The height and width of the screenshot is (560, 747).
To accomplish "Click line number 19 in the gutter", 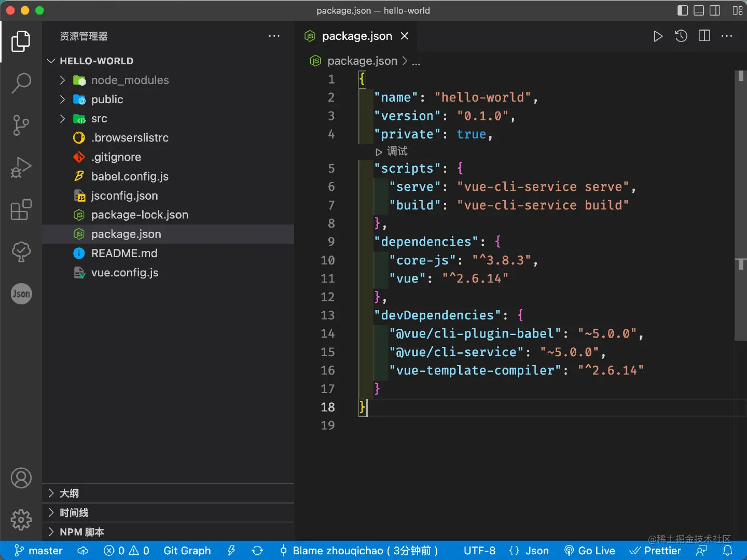I will point(328,425).
